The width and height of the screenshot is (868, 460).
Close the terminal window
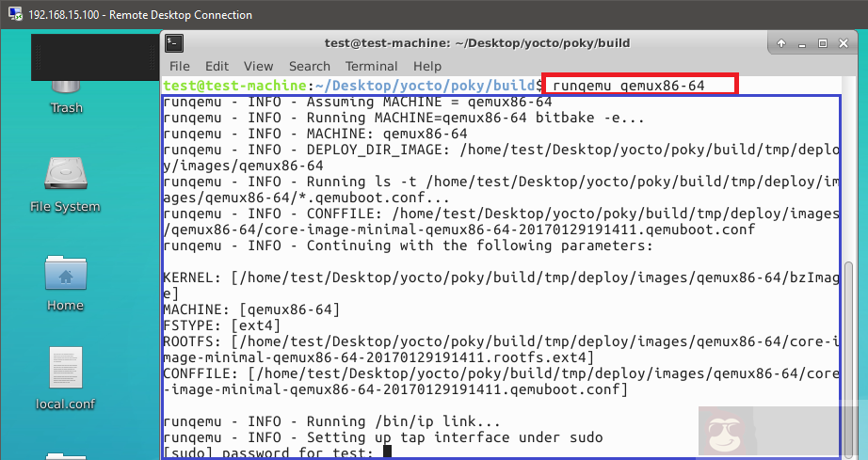click(843, 43)
